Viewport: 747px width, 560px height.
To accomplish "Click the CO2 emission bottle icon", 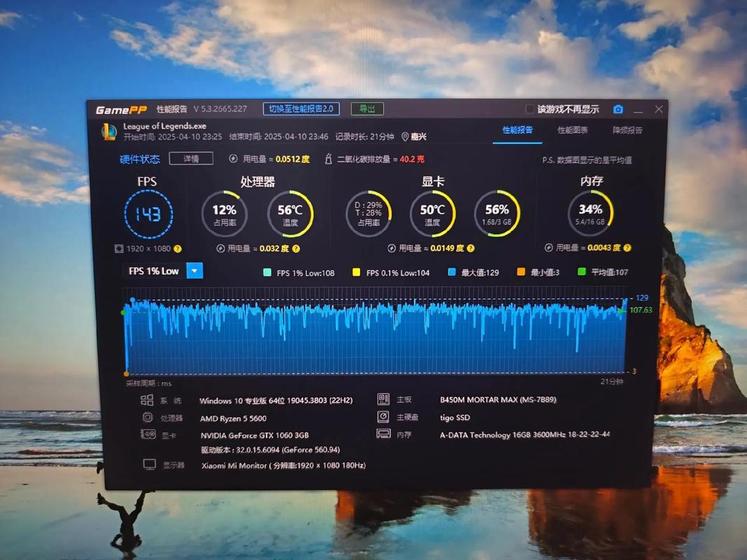I will [328, 160].
